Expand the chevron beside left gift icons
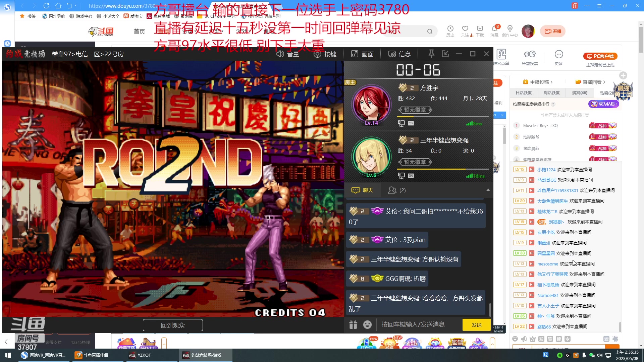 [164, 343]
